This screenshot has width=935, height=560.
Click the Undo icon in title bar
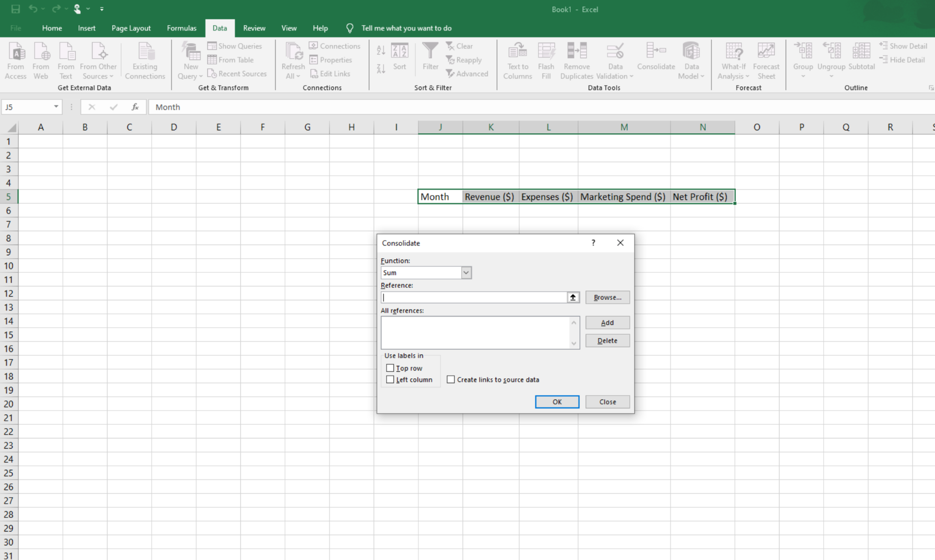tap(33, 9)
